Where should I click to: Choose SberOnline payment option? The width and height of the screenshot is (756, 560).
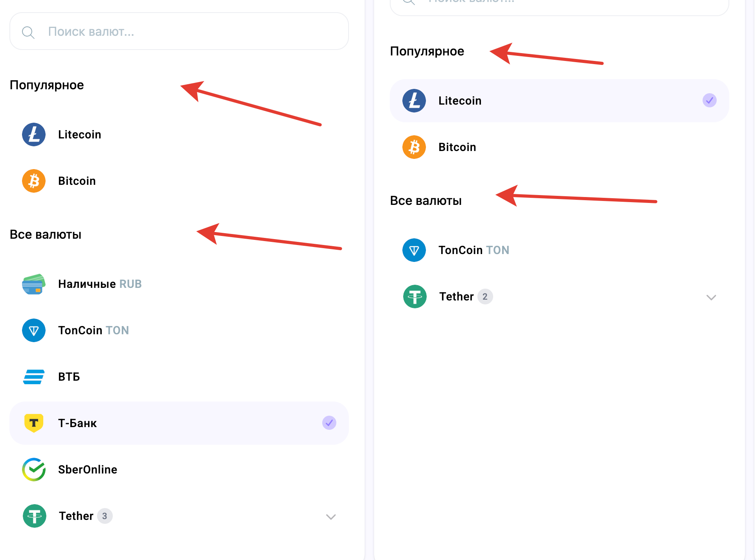click(88, 470)
